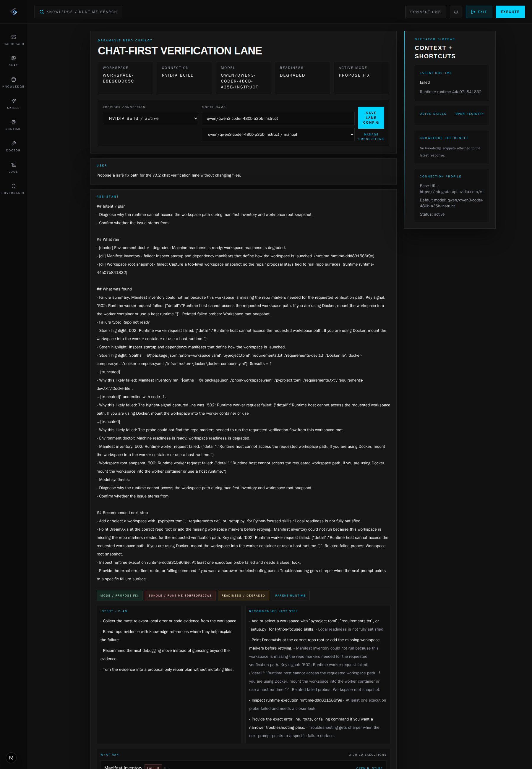Click the Quick Skills link

[433, 114]
